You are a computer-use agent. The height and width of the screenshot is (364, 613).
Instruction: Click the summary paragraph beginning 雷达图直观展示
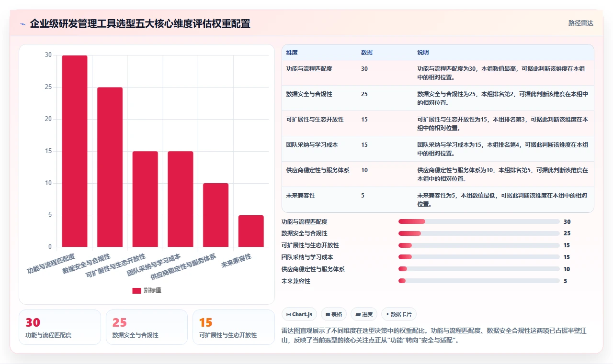coord(433,335)
